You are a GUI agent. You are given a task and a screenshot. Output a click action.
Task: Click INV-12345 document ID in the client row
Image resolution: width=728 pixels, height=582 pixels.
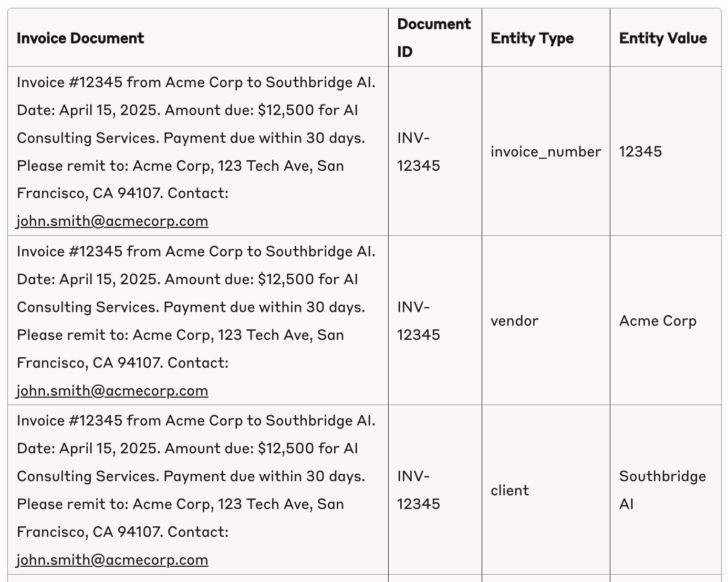[419, 490]
